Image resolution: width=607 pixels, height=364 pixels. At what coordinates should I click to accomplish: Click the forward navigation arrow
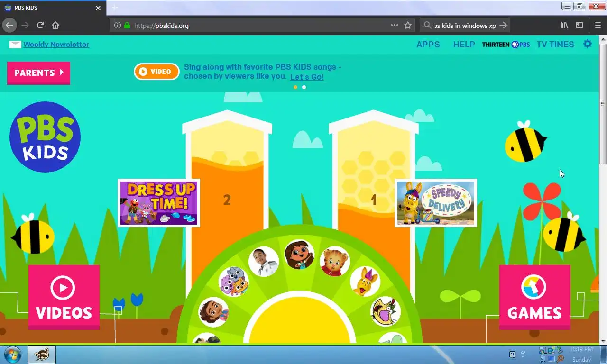point(25,25)
